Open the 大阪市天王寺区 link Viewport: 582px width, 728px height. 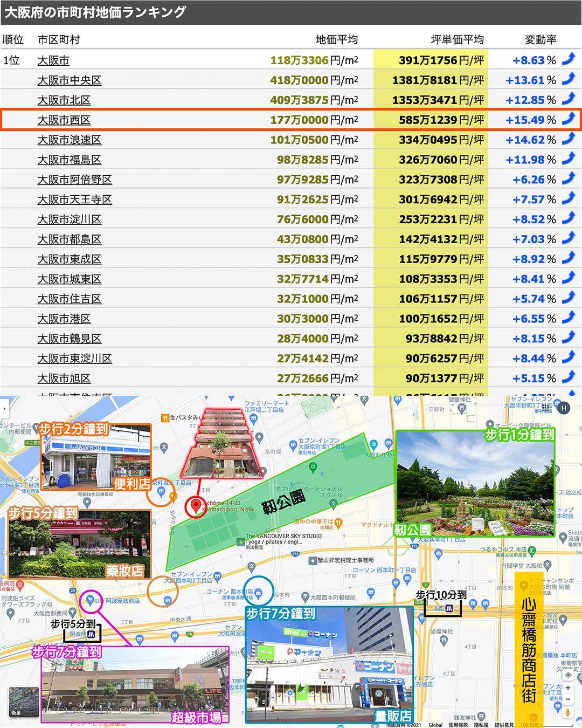[x=74, y=200]
